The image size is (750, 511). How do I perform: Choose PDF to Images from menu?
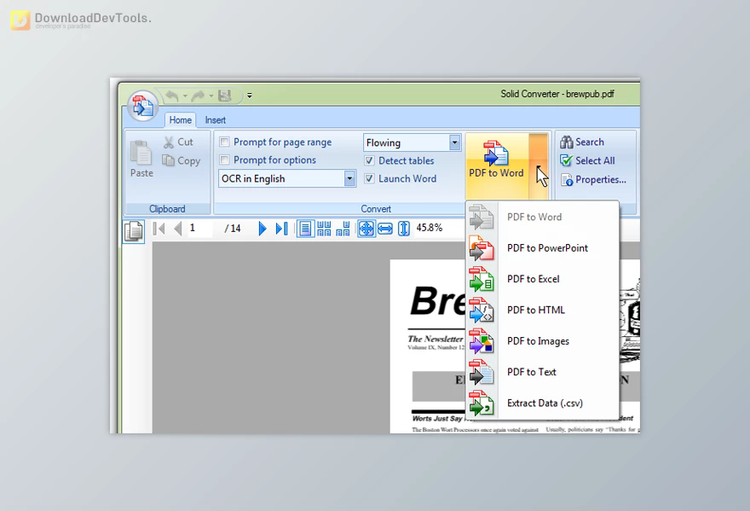(x=542, y=341)
